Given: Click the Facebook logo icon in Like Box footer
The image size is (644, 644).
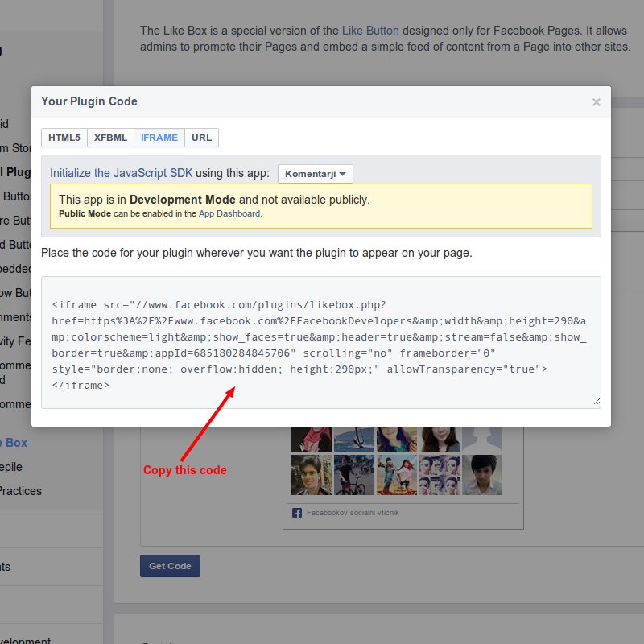Looking at the screenshot, I should [x=296, y=513].
